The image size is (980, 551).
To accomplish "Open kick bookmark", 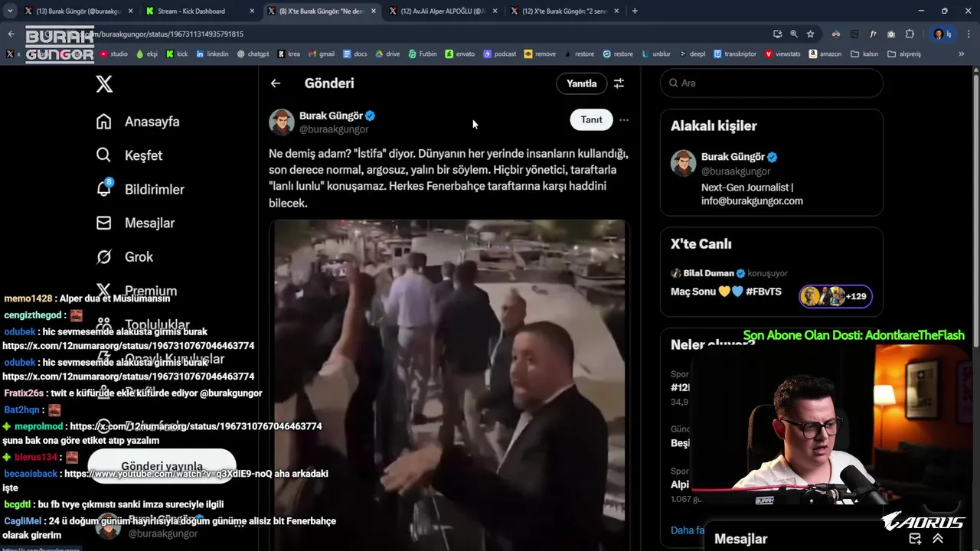I will coord(177,54).
